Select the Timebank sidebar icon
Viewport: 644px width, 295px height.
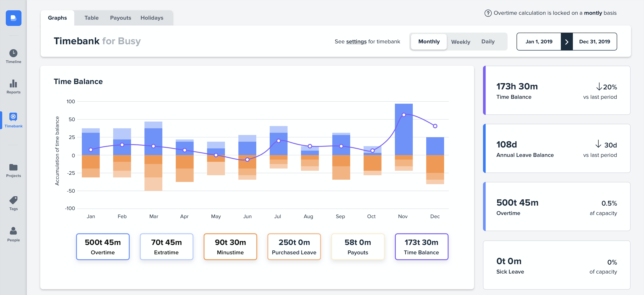point(13,117)
